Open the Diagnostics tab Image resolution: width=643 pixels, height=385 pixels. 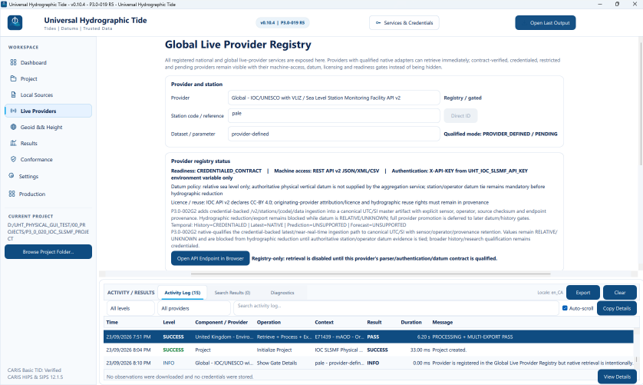[x=282, y=292]
